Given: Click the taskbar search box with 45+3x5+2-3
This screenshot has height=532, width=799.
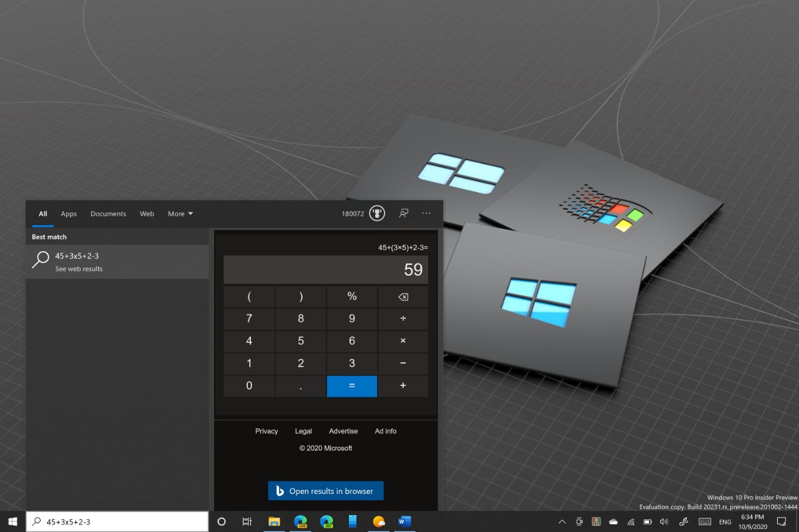Looking at the screenshot, I should (117, 521).
